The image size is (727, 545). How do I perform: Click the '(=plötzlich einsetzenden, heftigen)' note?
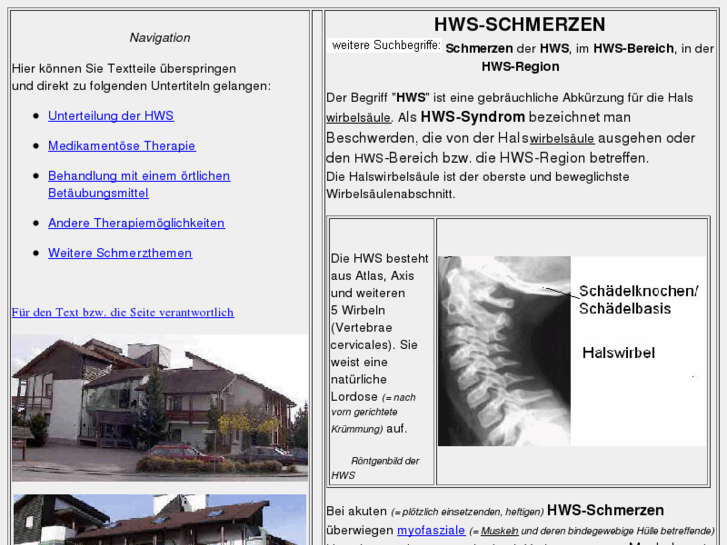click(467, 512)
